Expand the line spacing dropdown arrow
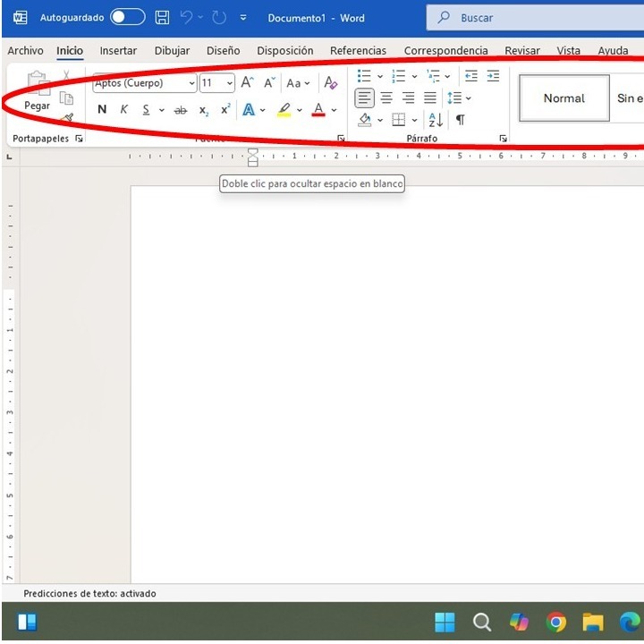Screen dimensions: 644x644 click(x=469, y=98)
